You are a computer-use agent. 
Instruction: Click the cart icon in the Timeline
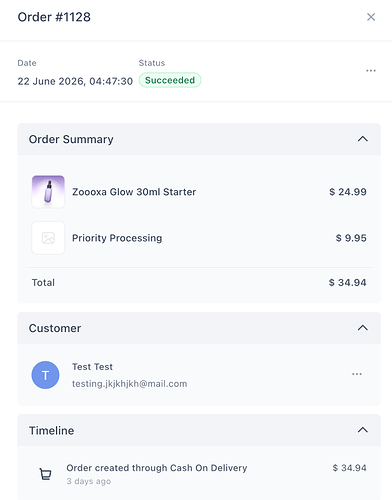[x=45, y=474]
